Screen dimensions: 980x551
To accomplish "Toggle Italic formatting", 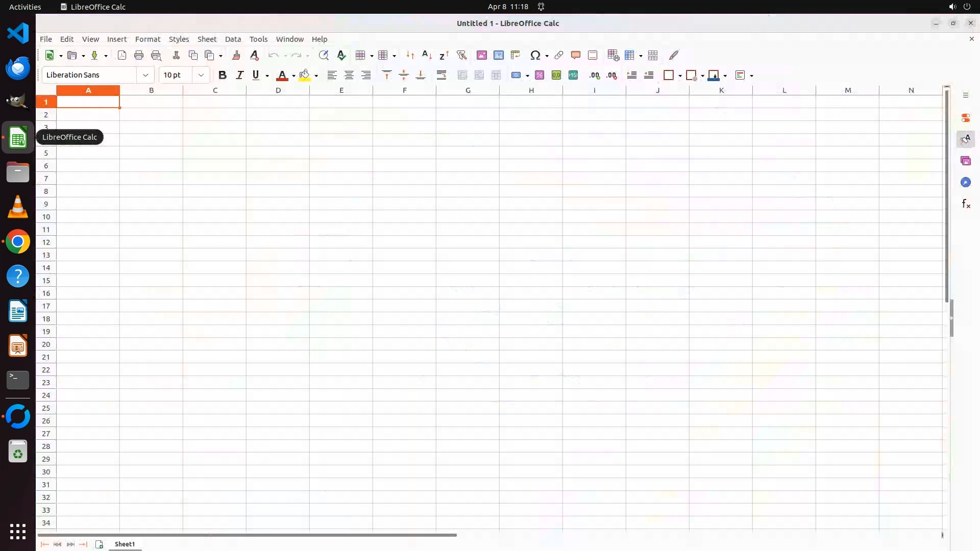I will [x=239, y=75].
